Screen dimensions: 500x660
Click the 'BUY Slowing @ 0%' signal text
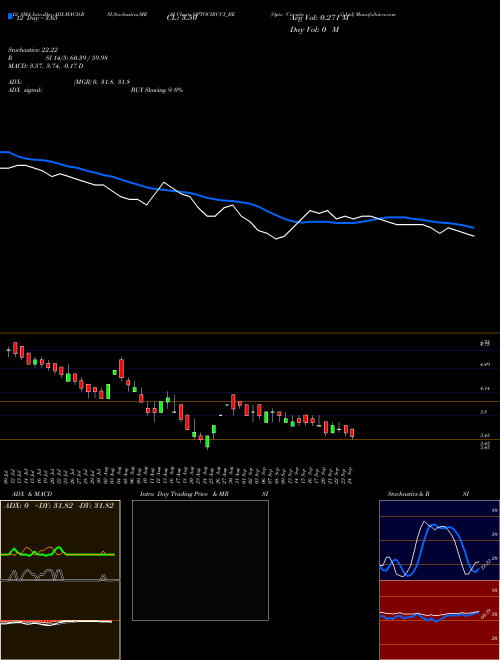(157, 90)
